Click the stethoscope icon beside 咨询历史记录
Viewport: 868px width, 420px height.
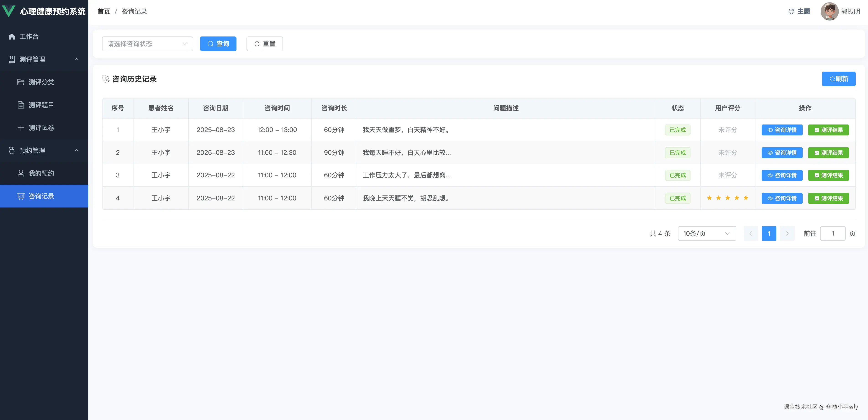106,79
